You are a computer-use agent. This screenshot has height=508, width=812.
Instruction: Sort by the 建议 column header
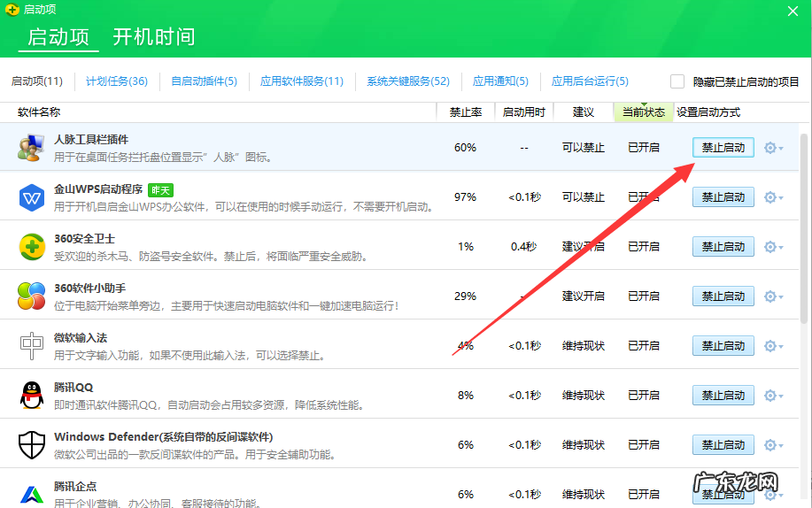pyautogui.click(x=584, y=112)
